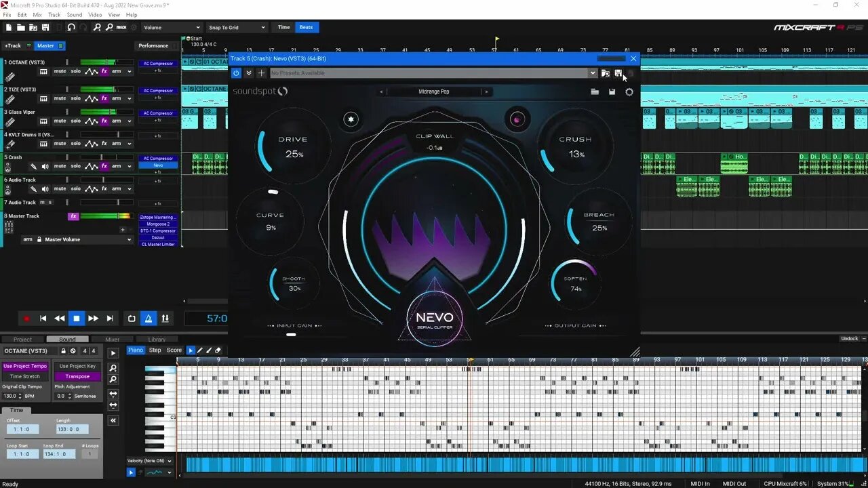868x488 pixels.
Task: Adjust Original Clip Tempo stepper arrows
Action: click(x=20, y=396)
